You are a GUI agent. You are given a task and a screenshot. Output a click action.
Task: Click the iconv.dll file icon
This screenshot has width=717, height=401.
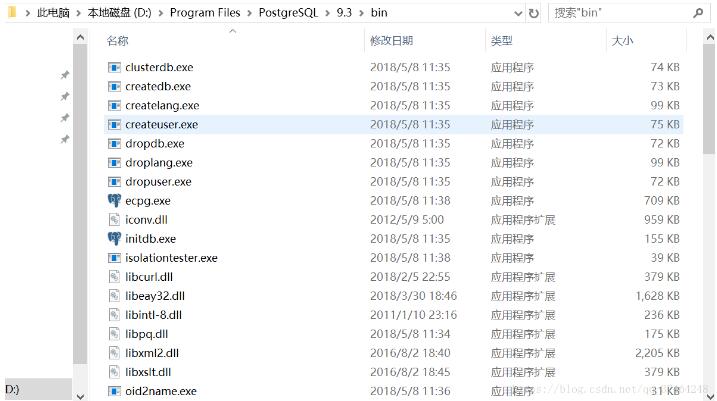[114, 220]
